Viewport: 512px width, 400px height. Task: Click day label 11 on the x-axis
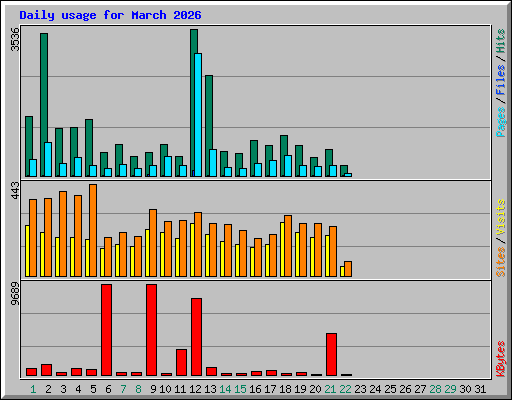point(180,389)
